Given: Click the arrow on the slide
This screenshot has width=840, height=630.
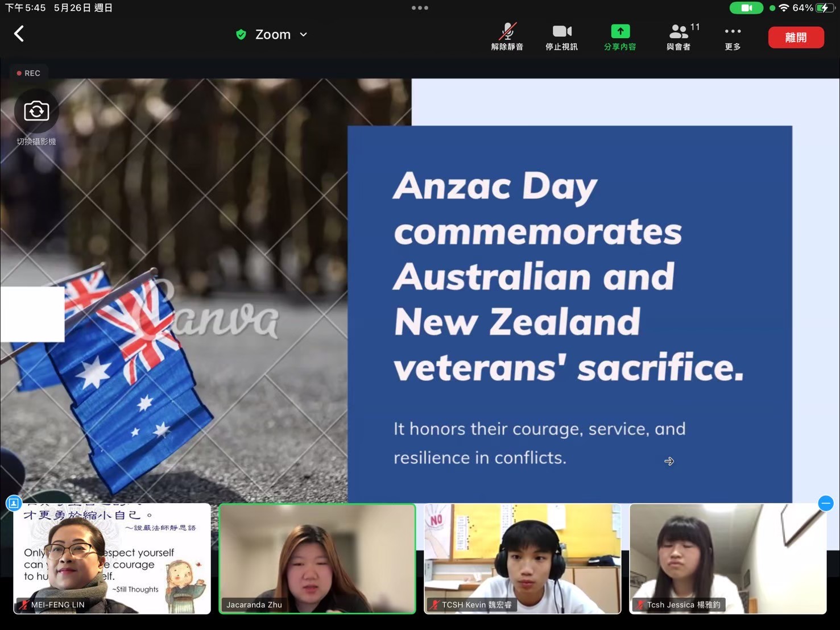Looking at the screenshot, I should pos(669,461).
